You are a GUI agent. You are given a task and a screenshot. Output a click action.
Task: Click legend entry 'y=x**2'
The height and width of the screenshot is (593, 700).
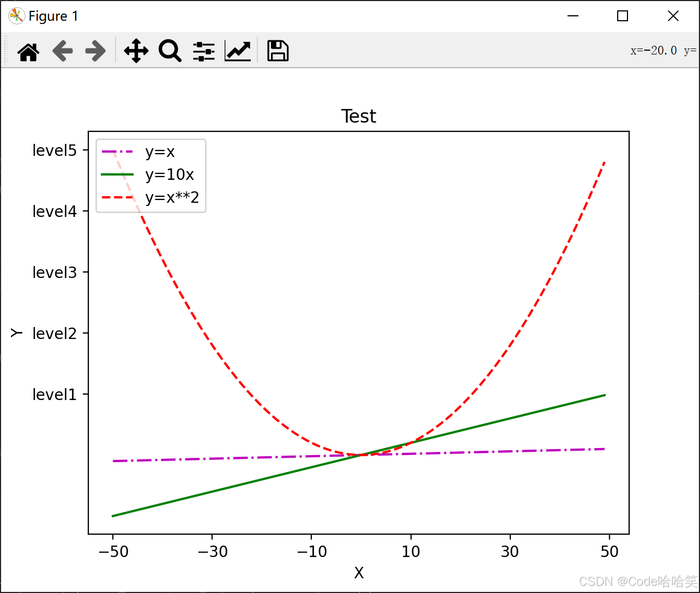[172, 197]
